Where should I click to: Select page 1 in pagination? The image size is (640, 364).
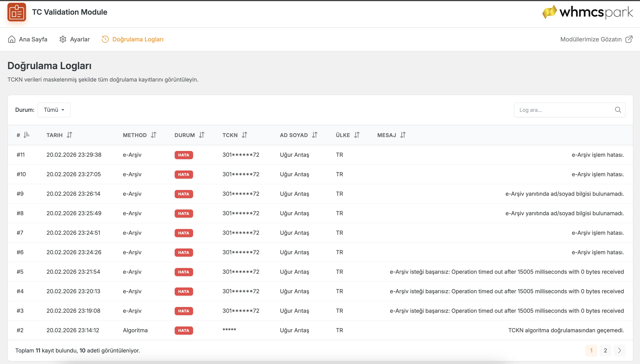(591, 350)
